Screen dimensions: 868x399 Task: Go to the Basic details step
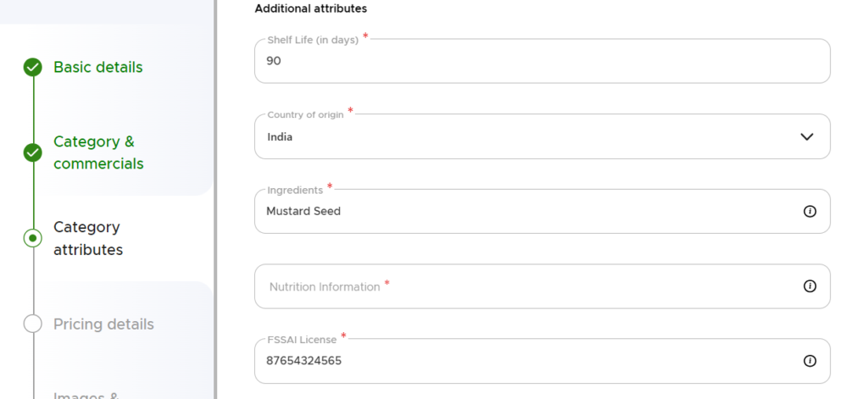[x=97, y=68]
